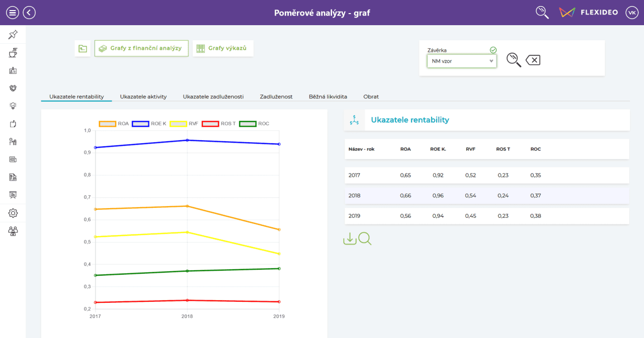Click the Flexideo logo

tap(589, 13)
